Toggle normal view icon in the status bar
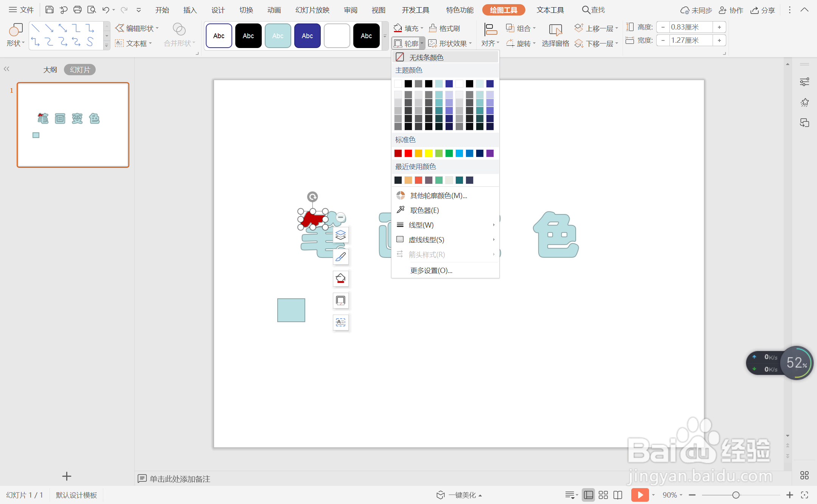 [x=588, y=495]
